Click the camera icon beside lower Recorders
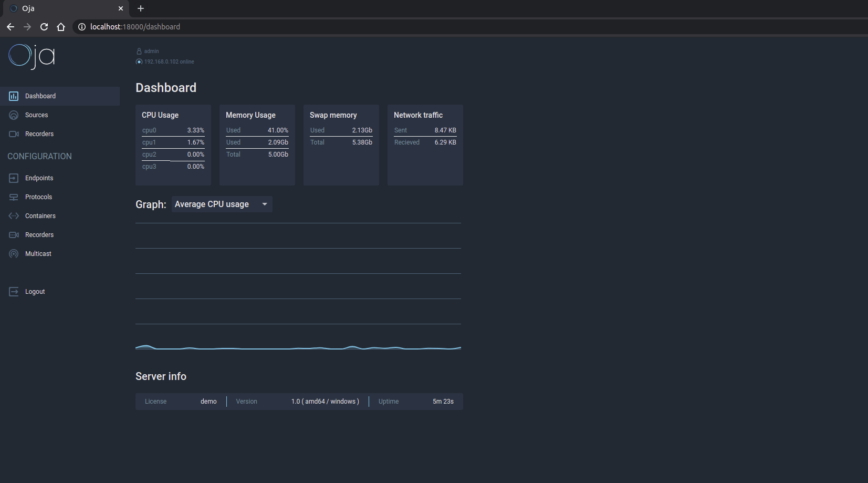This screenshot has height=483, width=868. pos(14,235)
